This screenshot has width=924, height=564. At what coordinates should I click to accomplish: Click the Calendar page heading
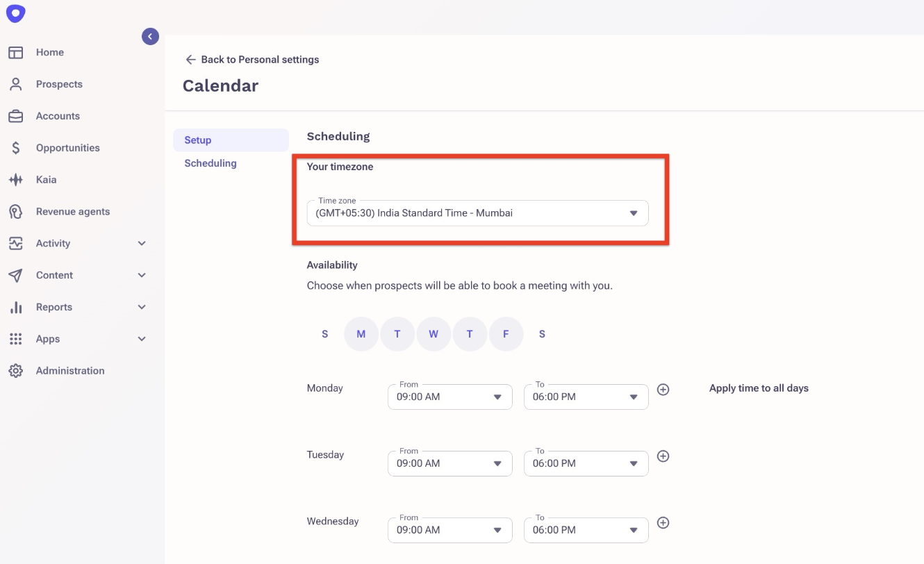pos(220,86)
